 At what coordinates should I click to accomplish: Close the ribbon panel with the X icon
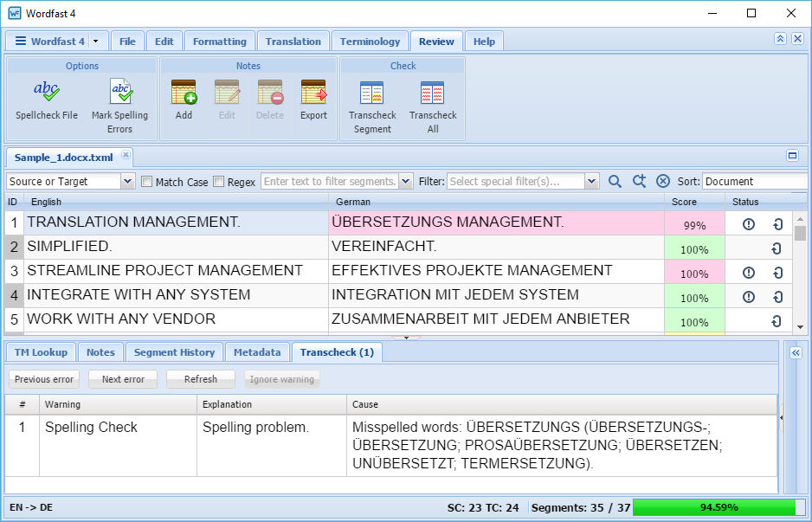click(x=797, y=39)
